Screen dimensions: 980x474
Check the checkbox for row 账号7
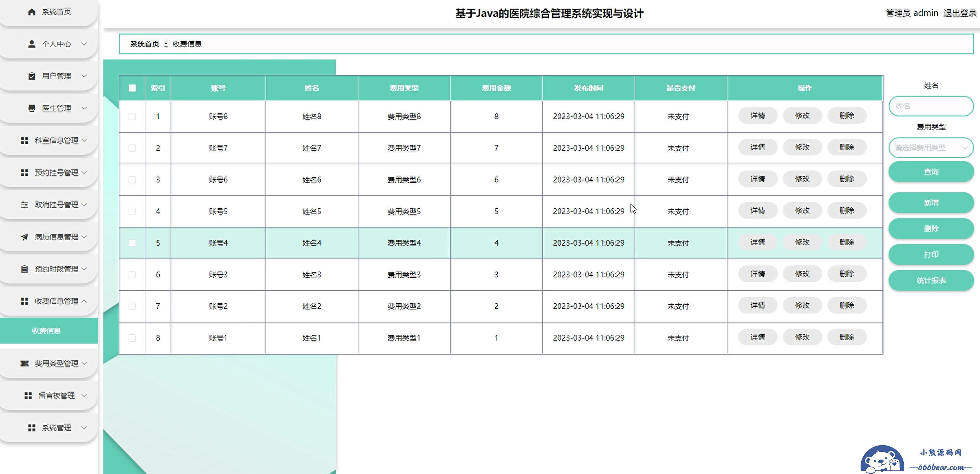tap(132, 148)
